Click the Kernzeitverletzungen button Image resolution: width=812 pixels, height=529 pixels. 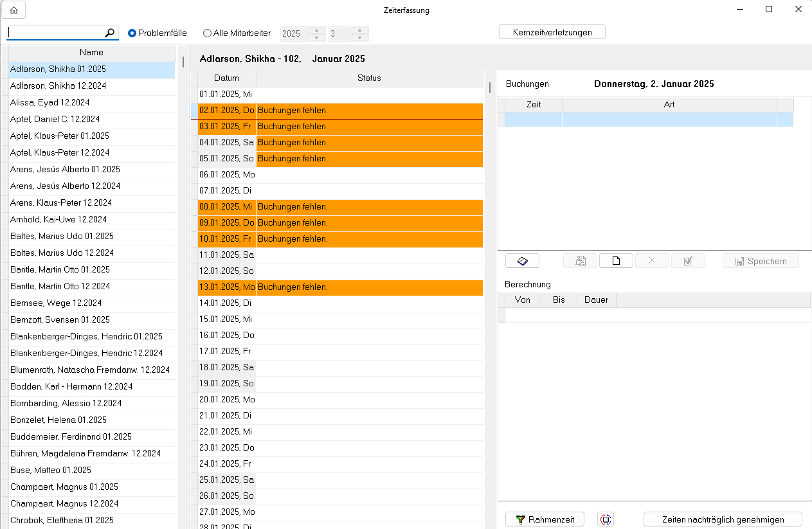pos(552,32)
